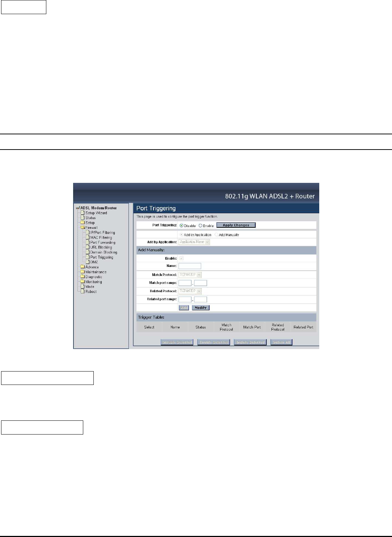Screen dimensions: 392x537
Task: Click the Add button
Action: pyautogui.click(x=184, y=308)
